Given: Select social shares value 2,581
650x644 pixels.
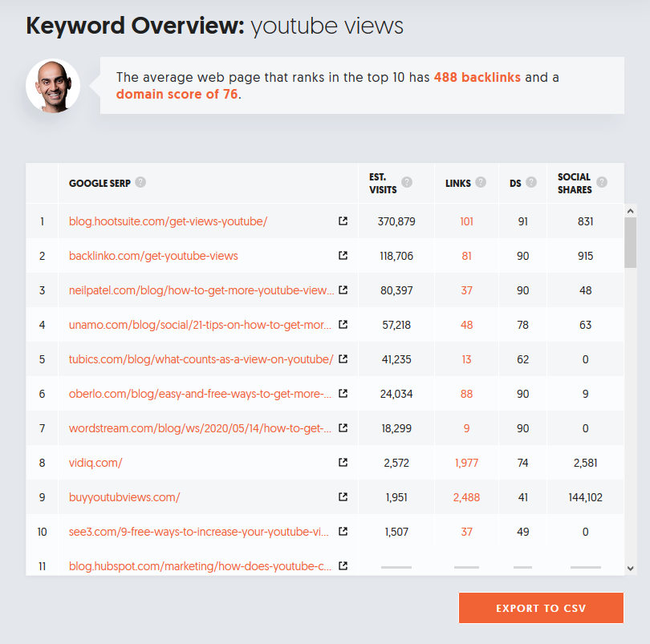Looking at the screenshot, I should pos(585,463).
